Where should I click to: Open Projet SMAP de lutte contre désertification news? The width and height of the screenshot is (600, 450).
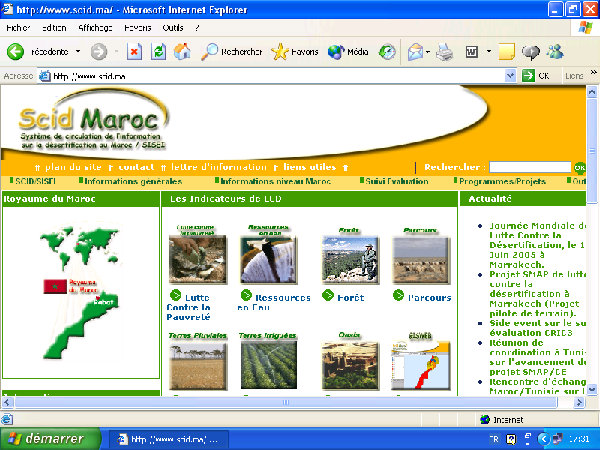(537, 294)
